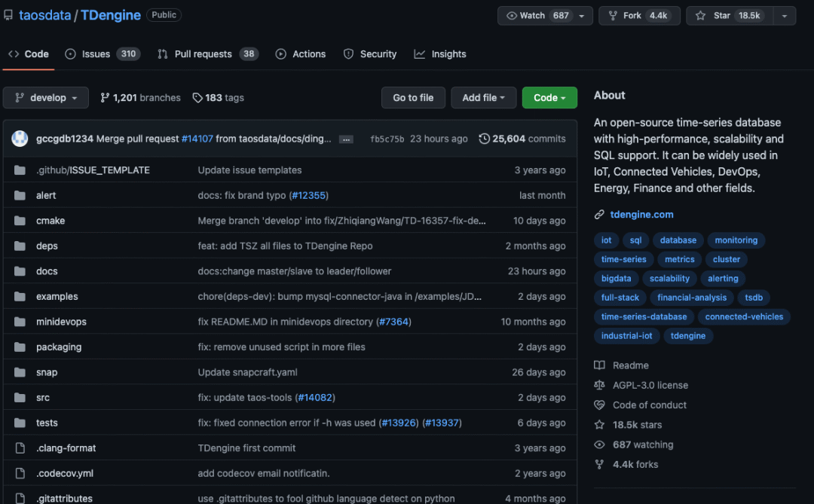This screenshot has width=814, height=504.
Task: Click the Go to file button
Action: 413,98
